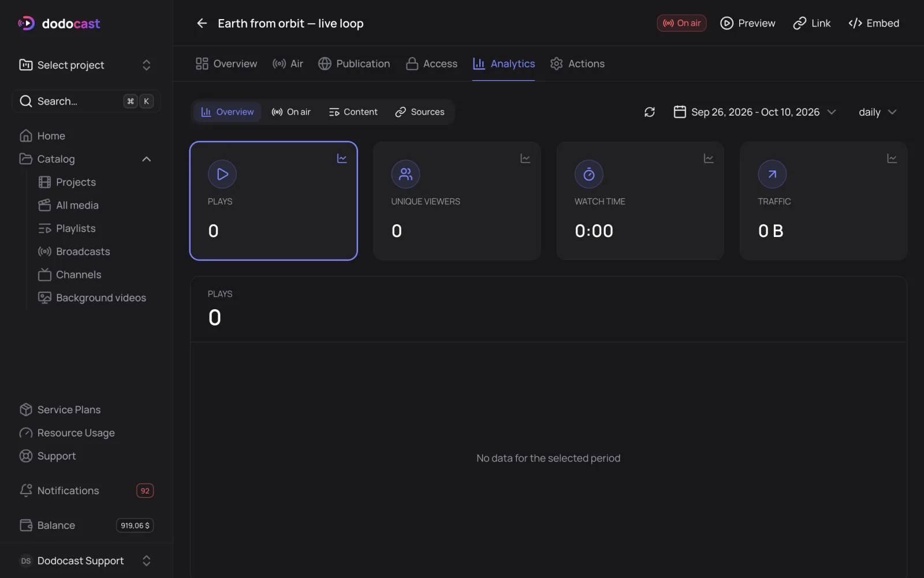Click the stopwatch icon in Watch Time card
The height and width of the screenshot is (578, 924).
click(589, 174)
